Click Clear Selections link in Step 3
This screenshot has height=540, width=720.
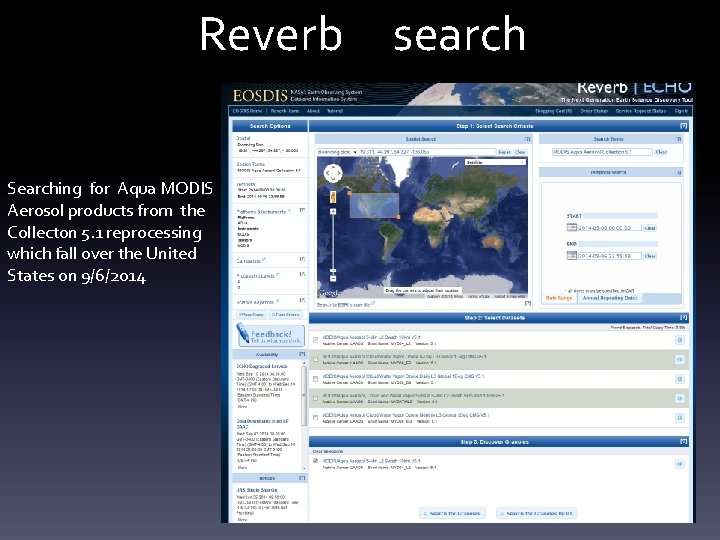(328, 451)
